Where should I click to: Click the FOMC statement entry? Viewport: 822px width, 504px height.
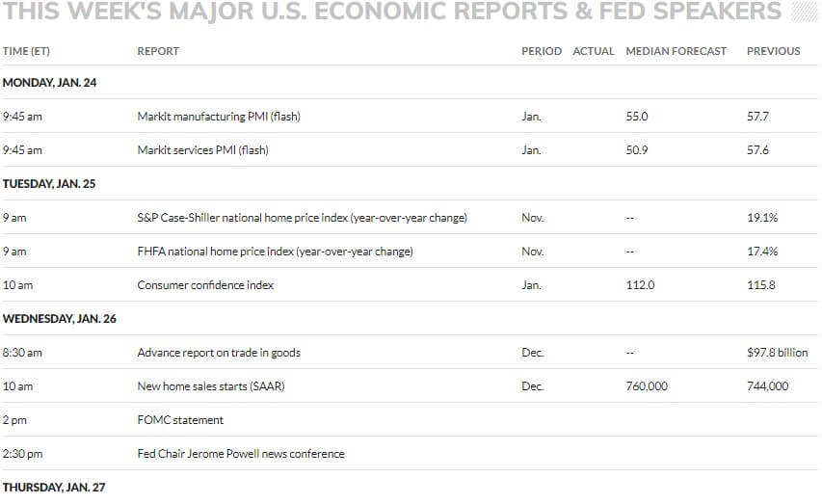(x=180, y=420)
